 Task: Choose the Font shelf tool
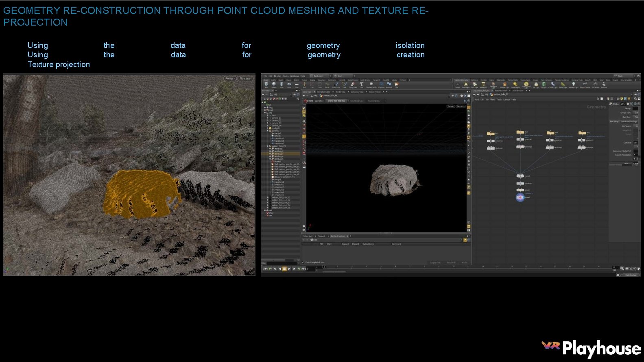pyautogui.click(x=361, y=85)
